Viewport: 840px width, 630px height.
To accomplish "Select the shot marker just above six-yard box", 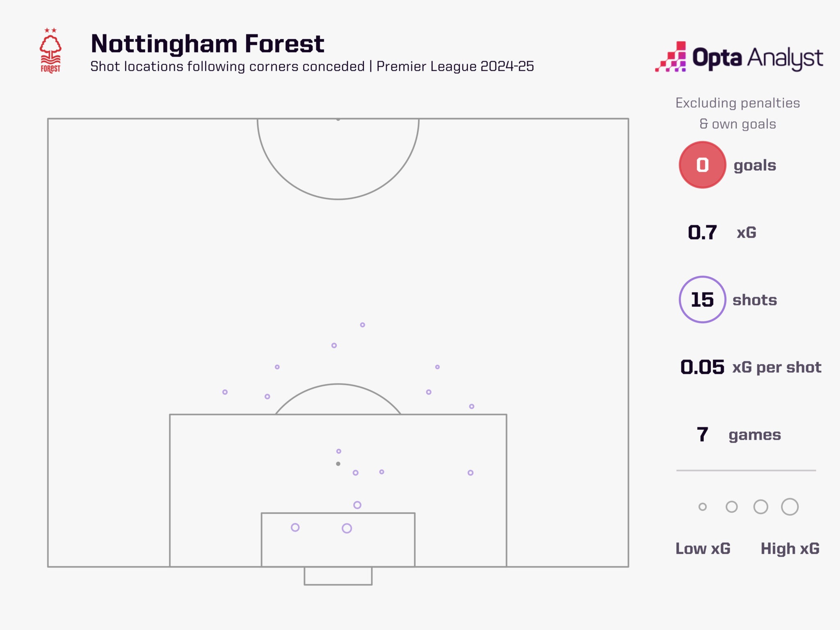I will click(x=357, y=505).
